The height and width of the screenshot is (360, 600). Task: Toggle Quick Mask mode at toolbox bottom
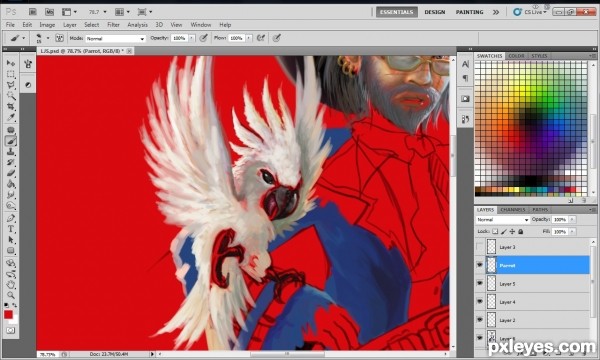10,330
